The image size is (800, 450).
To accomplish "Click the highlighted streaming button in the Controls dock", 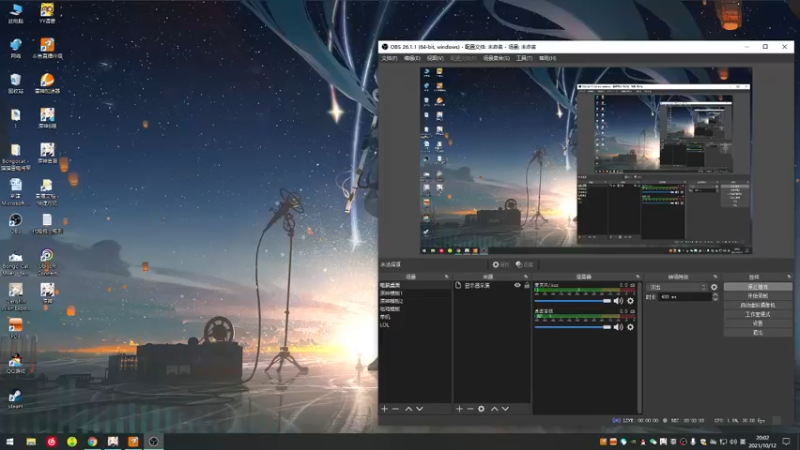I will coord(758,287).
